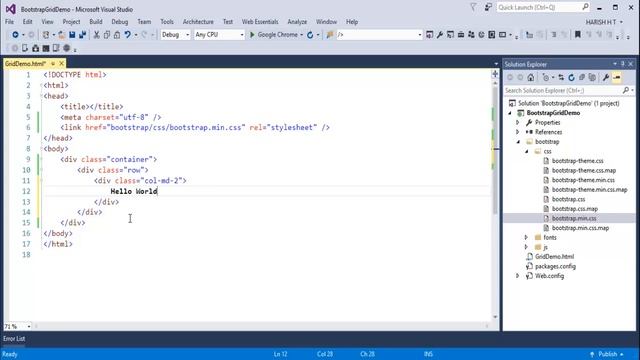Screen dimensions: 640x360
Task: Start debugging with the green play arrow
Action: 252,35
